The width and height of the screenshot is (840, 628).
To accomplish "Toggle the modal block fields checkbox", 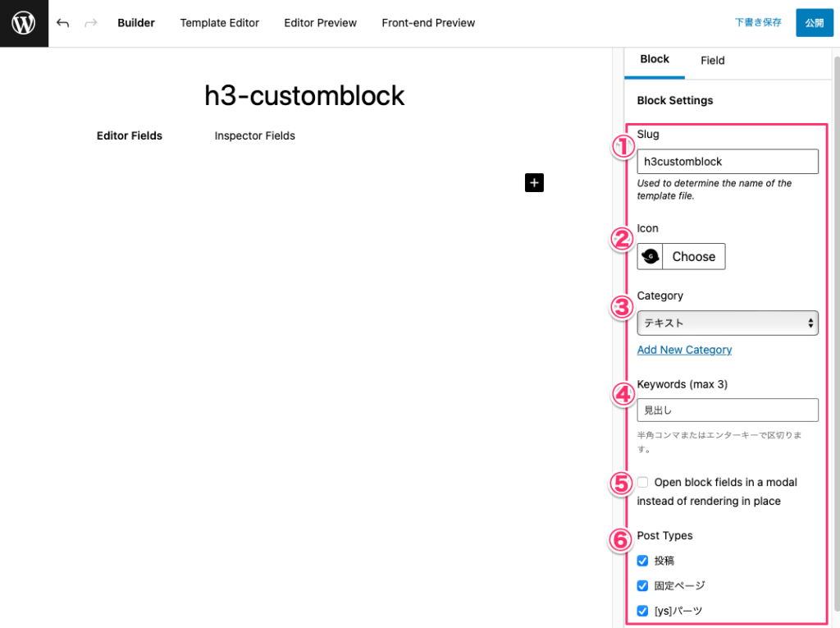I will pyautogui.click(x=643, y=482).
